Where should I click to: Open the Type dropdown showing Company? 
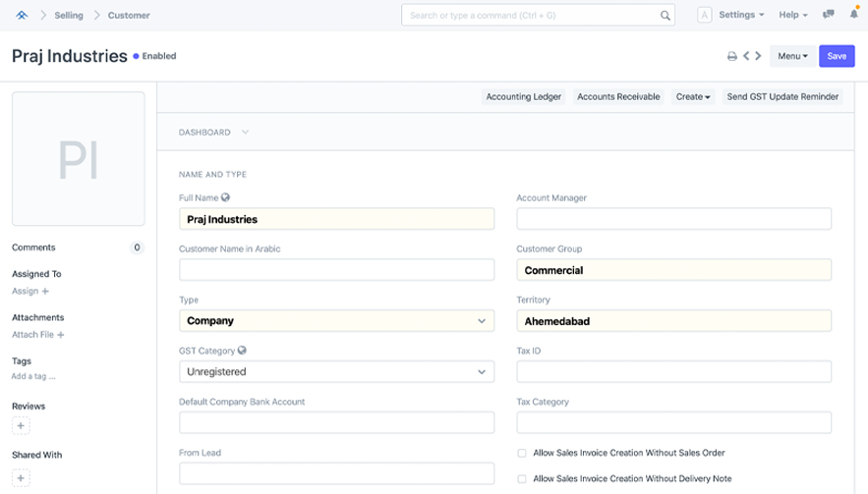click(336, 320)
